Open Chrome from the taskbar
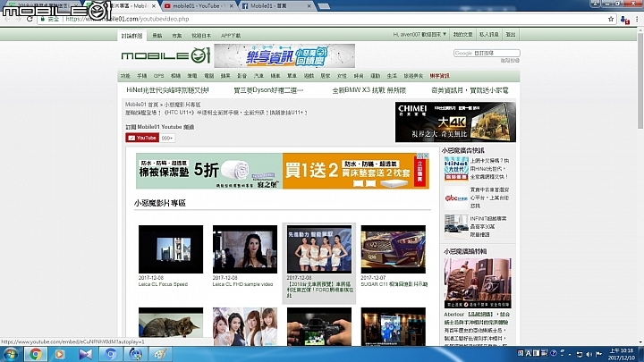This screenshot has width=644, height=362. click(x=35, y=354)
